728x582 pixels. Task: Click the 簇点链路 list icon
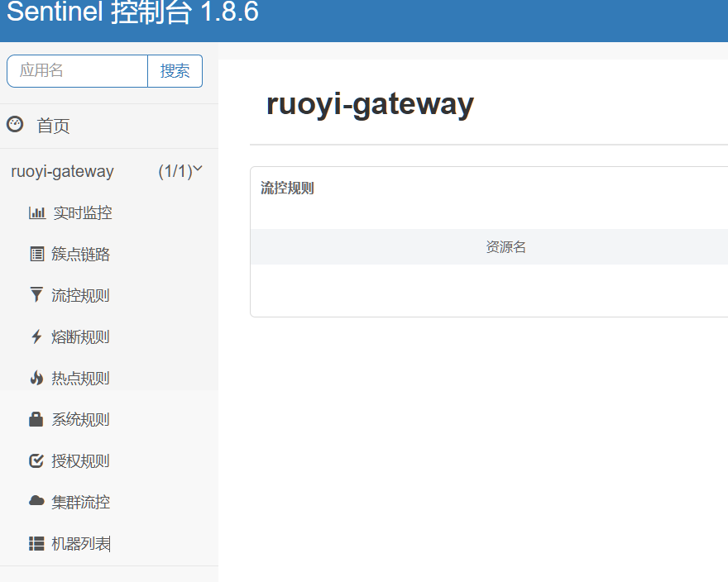tap(36, 254)
